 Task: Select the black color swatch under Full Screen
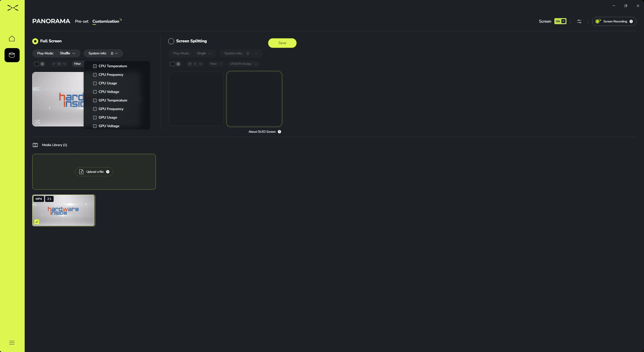[x=37, y=64]
